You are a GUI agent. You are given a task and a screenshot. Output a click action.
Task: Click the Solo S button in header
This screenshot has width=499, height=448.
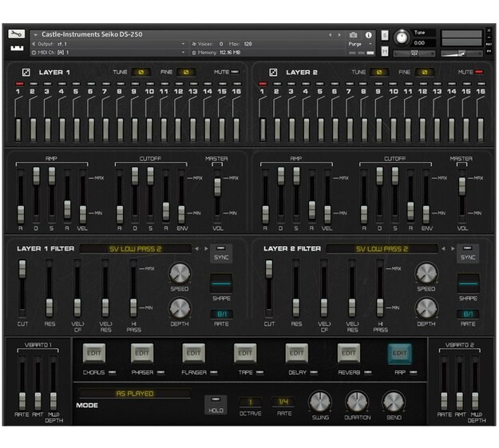tap(385, 35)
